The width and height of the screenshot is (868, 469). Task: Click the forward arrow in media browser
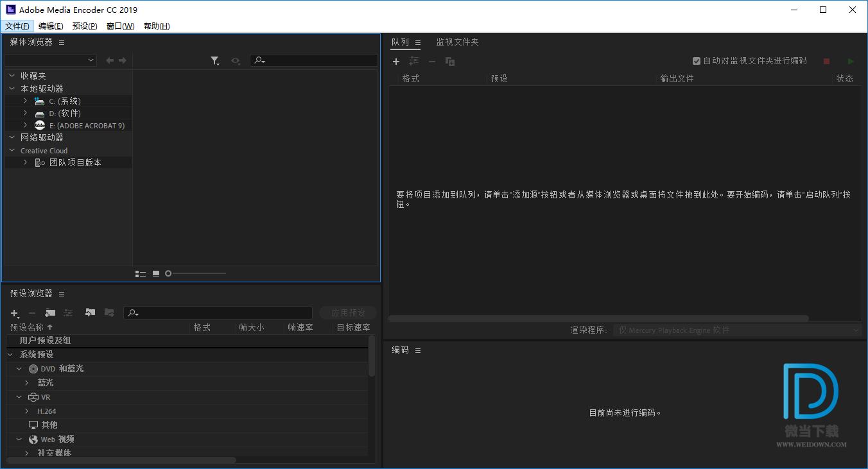[122, 60]
